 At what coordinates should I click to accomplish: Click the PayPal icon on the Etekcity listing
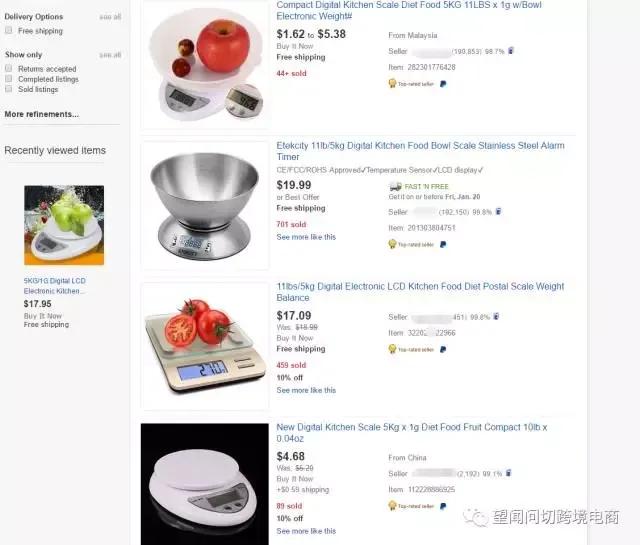(x=443, y=245)
